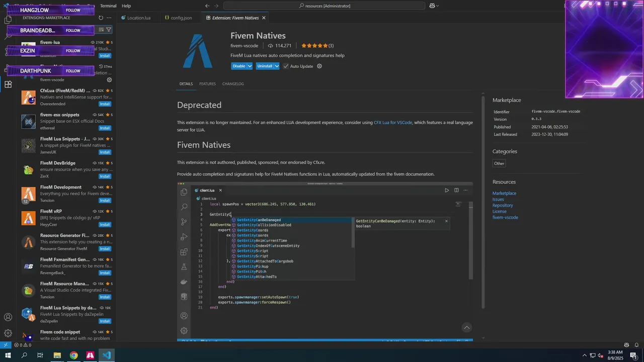Open Windows Action Center notifications
Viewport: 644px width, 362px height.
tap(633, 355)
